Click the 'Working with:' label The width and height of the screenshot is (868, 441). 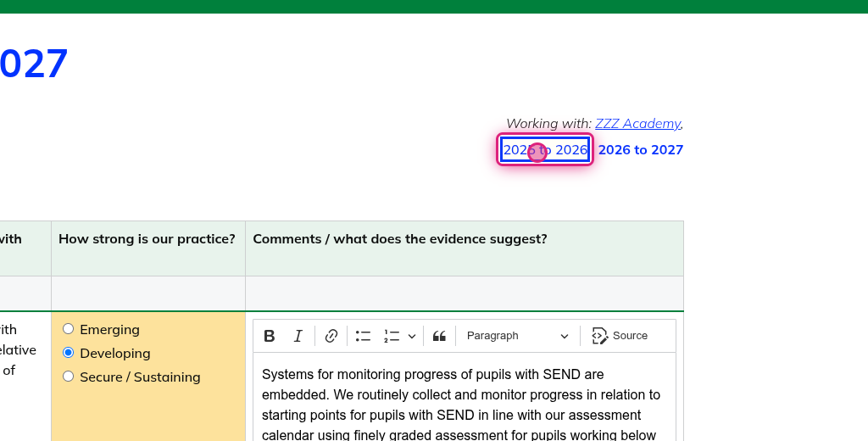point(548,123)
